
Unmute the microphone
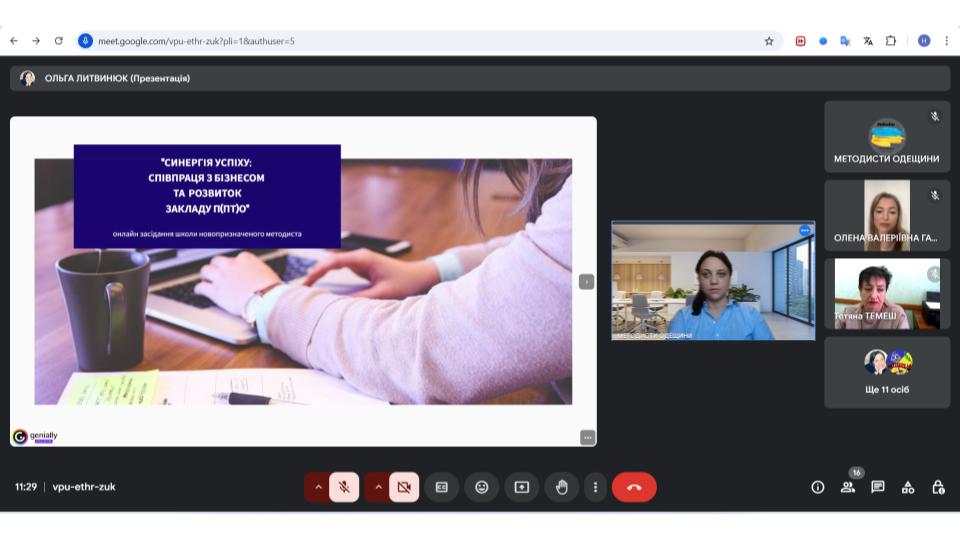pos(343,487)
